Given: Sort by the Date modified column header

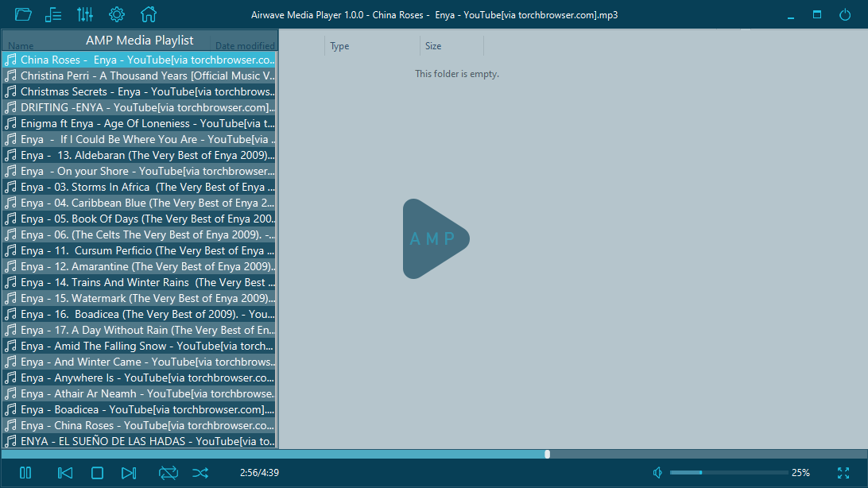Looking at the screenshot, I should pyautogui.click(x=245, y=46).
